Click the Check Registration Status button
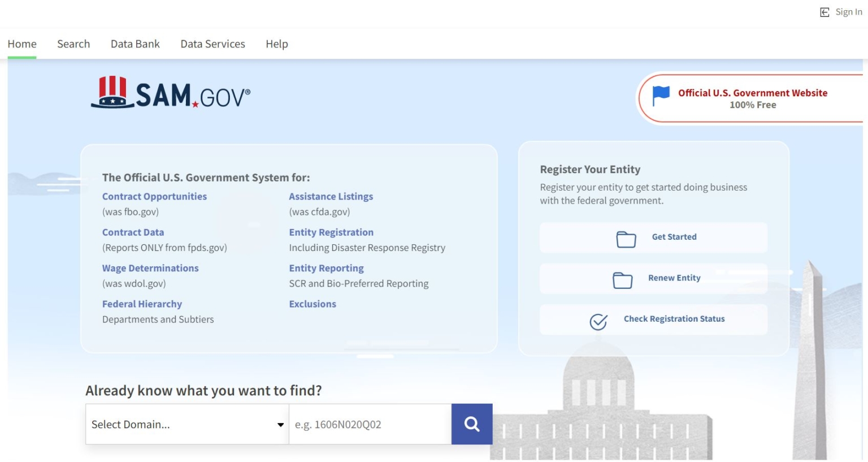The height and width of the screenshot is (462, 868). click(674, 319)
